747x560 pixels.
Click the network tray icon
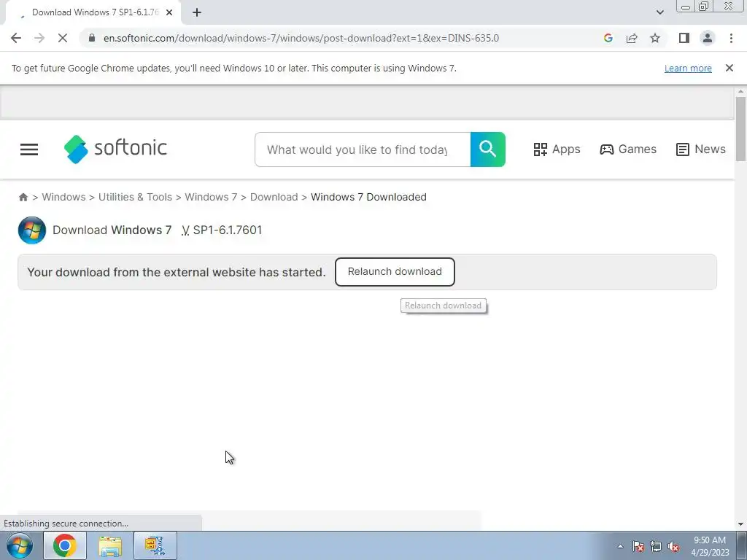click(x=656, y=546)
